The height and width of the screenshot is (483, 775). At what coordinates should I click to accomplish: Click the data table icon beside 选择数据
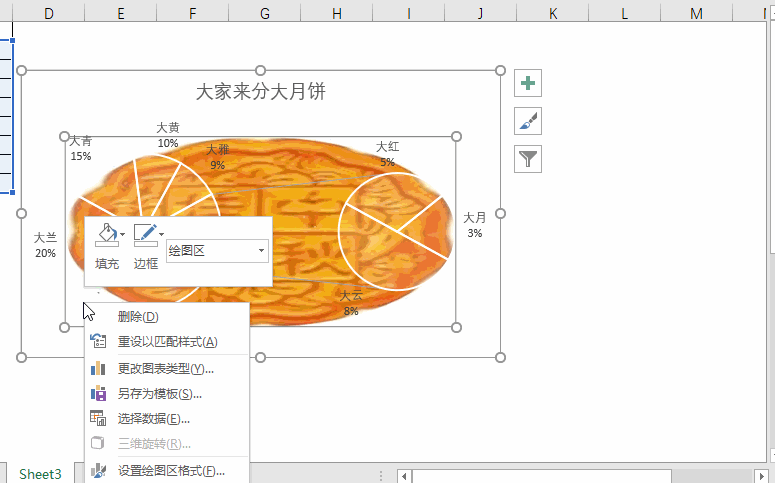98,418
